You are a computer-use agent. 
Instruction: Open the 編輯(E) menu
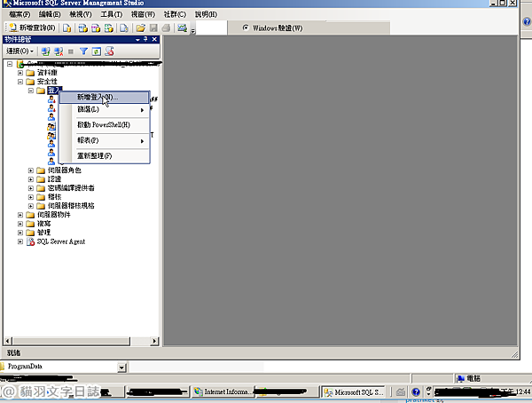click(50, 14)
